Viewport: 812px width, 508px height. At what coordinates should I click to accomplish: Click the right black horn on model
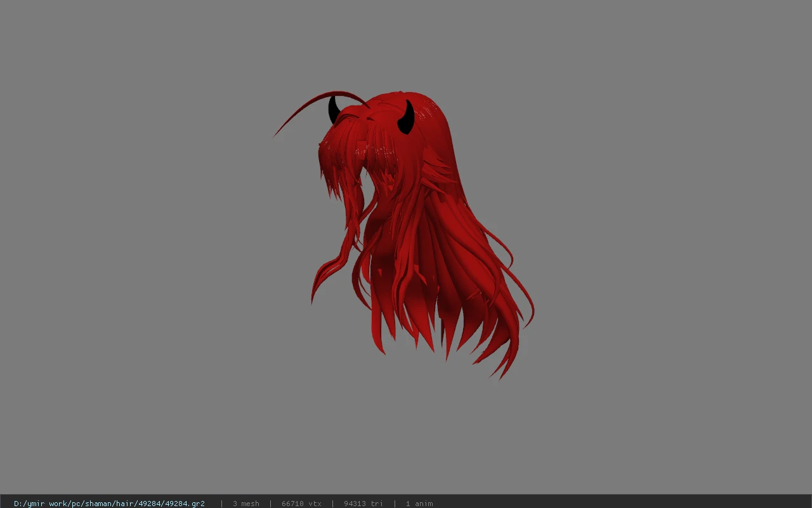click(x=407, y=117)
